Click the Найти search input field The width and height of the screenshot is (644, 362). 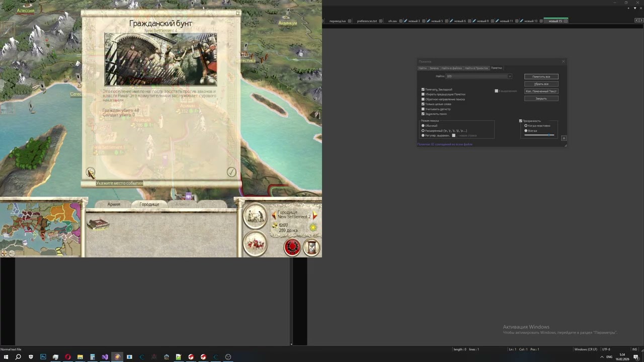476,76
